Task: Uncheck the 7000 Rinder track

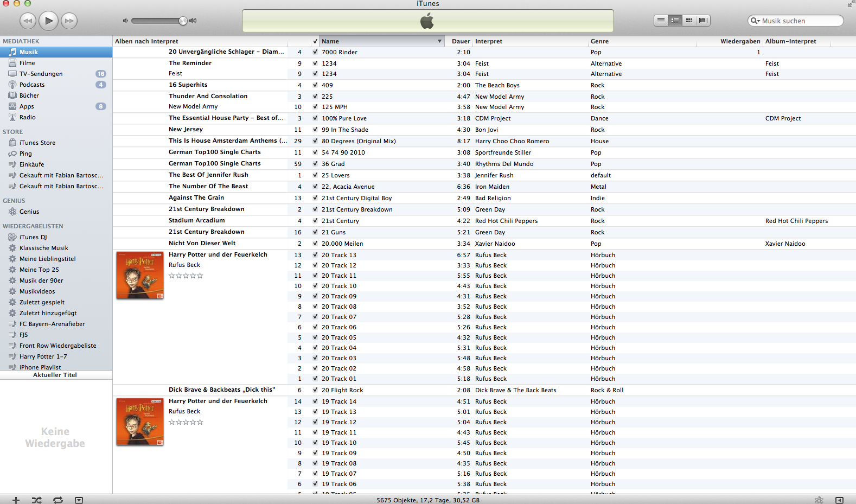Action: 315,52
